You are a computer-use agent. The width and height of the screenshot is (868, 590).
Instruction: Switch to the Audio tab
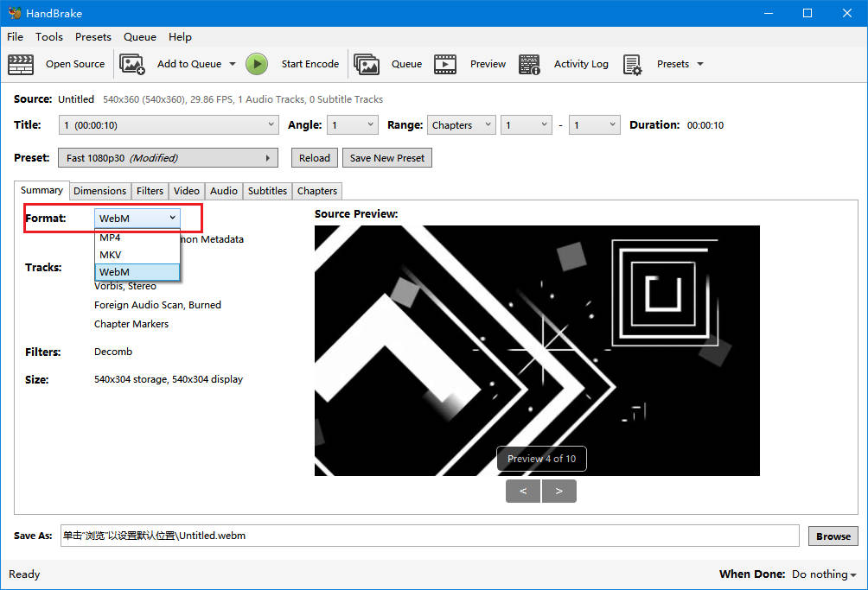click(x=224, y=191)
